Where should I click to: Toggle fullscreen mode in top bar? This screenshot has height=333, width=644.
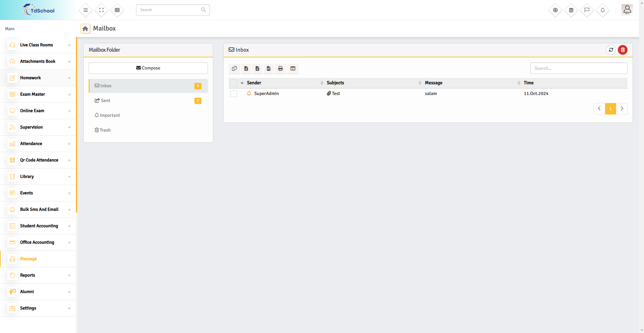(x=101, y=10)
